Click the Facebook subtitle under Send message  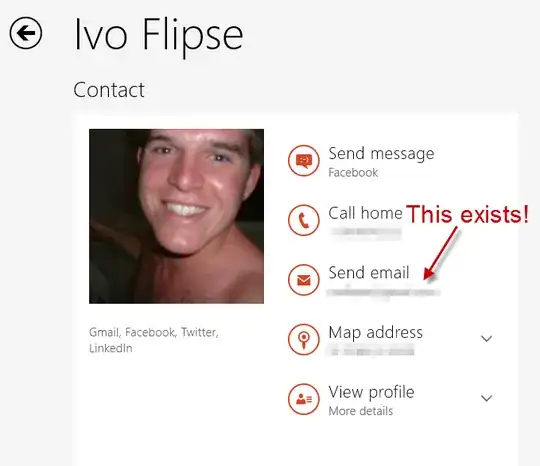(353, 172)
